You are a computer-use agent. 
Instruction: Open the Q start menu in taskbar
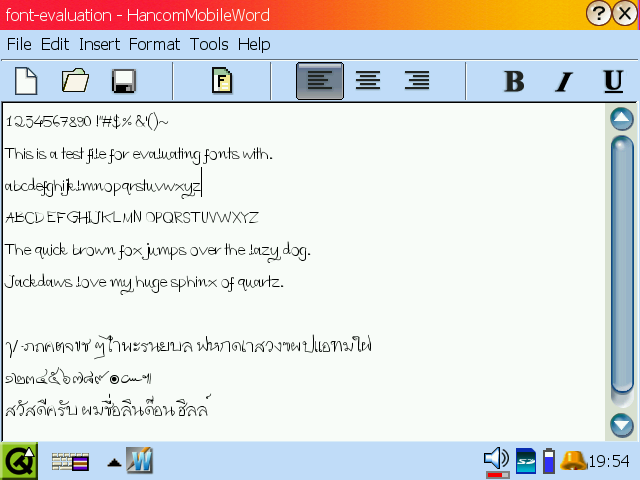click(x=19, y=461)
